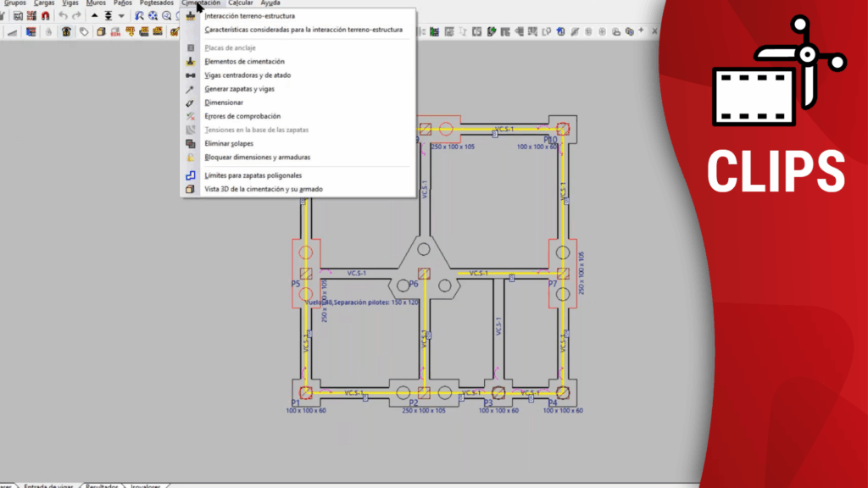Click the redo arrow in the toolbar
Viewport: 868px width, 488px height.
(x=76, y=16)
